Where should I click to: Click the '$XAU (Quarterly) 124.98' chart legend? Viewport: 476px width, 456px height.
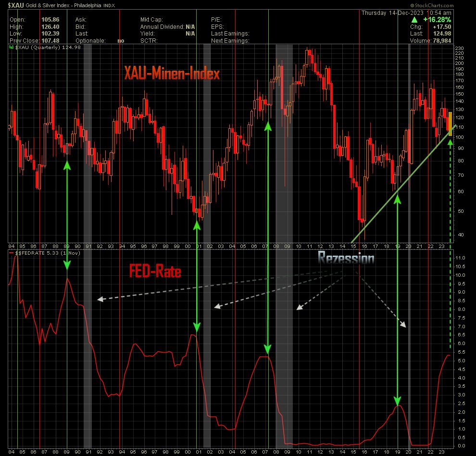[x=48, y=47]
